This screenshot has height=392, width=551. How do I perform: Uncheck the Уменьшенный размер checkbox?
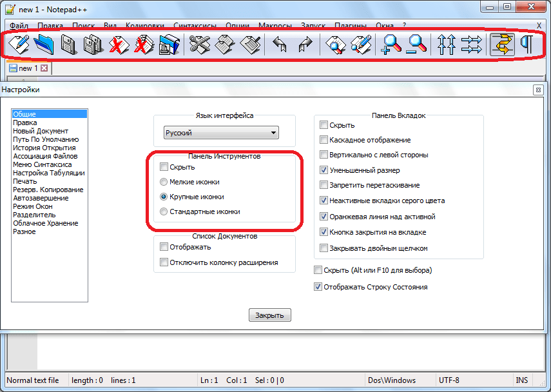click(x=324, y=170)
